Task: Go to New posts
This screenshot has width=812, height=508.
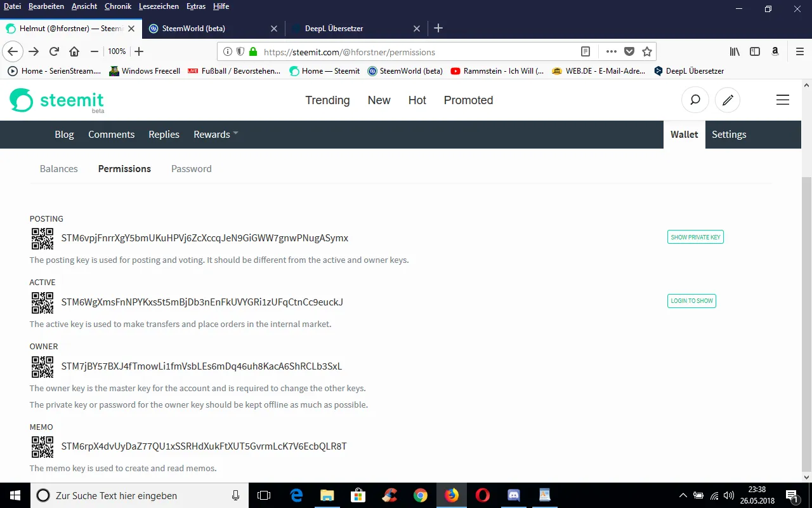Action: (x=379, y=100)
